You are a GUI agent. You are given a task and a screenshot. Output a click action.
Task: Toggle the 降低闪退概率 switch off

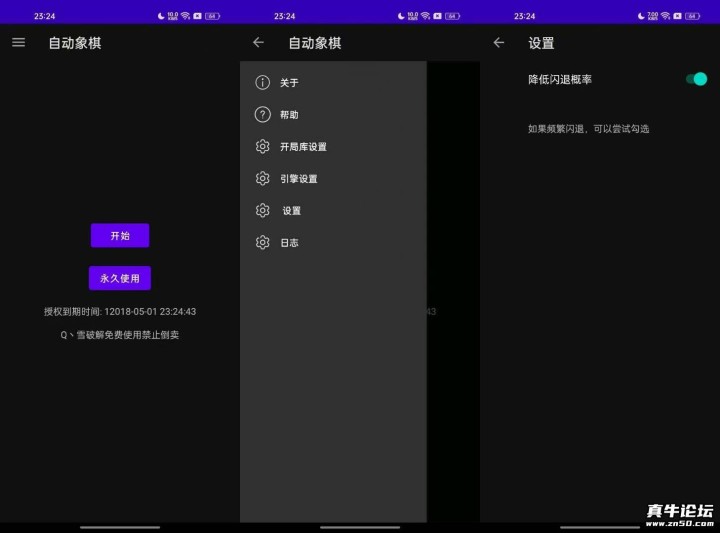tap(696, 79)
